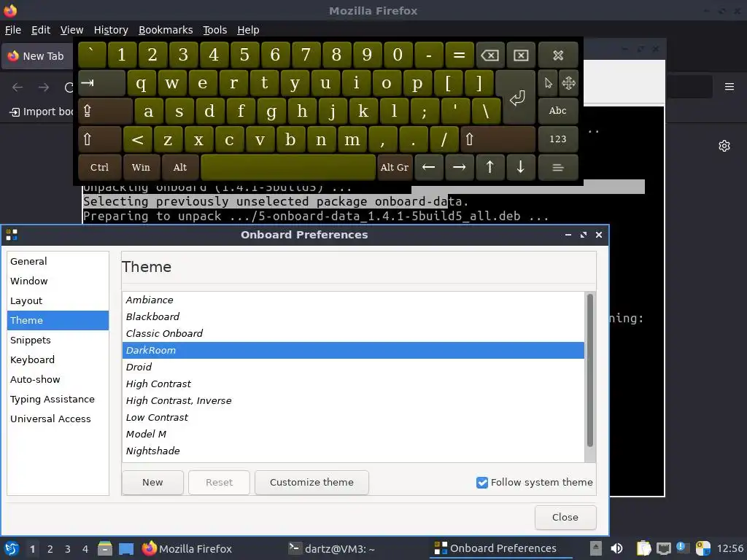Image resolution: width=747 pixels, height=560 pixels.
Task: Select the Ambiance theme
Action: click(x=353, y=300)
